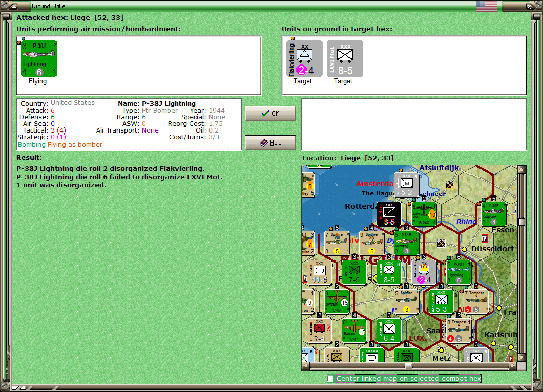Select the B-24G Liberator bomber on map
This screenshot has height=392, width=543.
pyautogui.click(x=424, y=214)
